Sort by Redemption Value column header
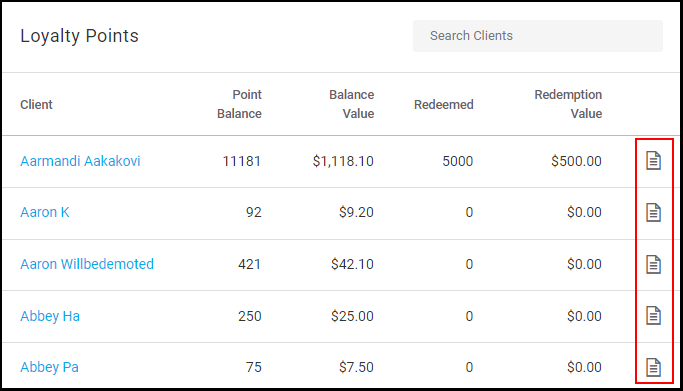Screen dimensions: 683x391 568,104
